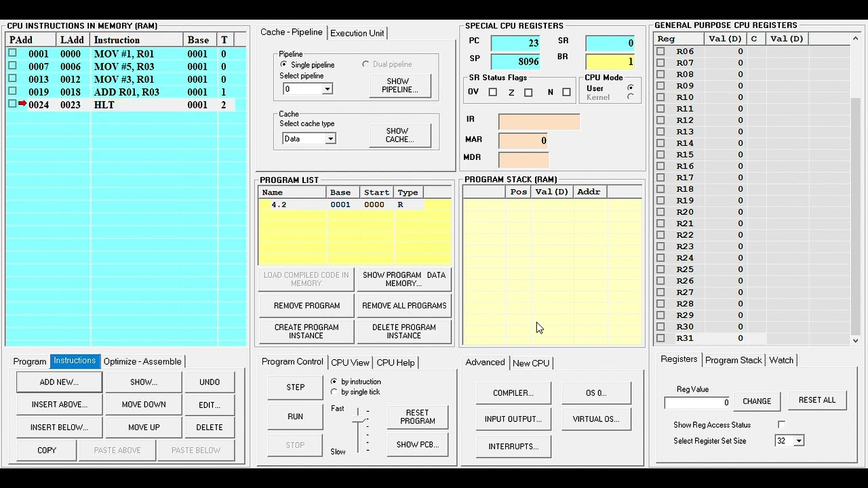Tick the checkbox for ADD R01, R03 instruction
868x488 pixels.
point(12,91)
